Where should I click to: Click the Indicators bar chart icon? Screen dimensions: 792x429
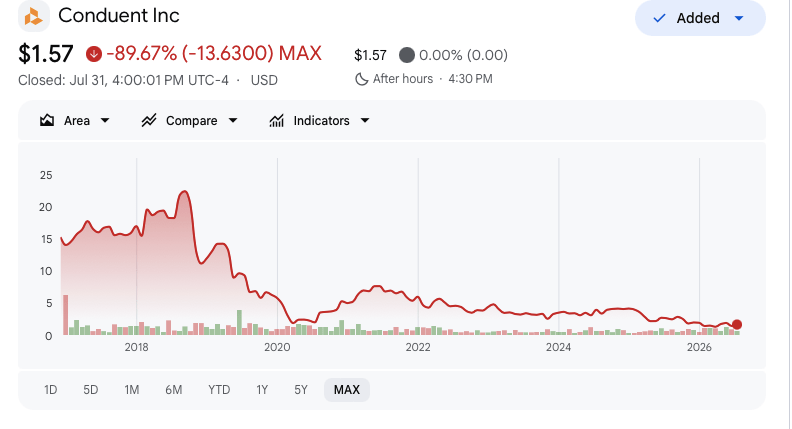tap(276, 120)
